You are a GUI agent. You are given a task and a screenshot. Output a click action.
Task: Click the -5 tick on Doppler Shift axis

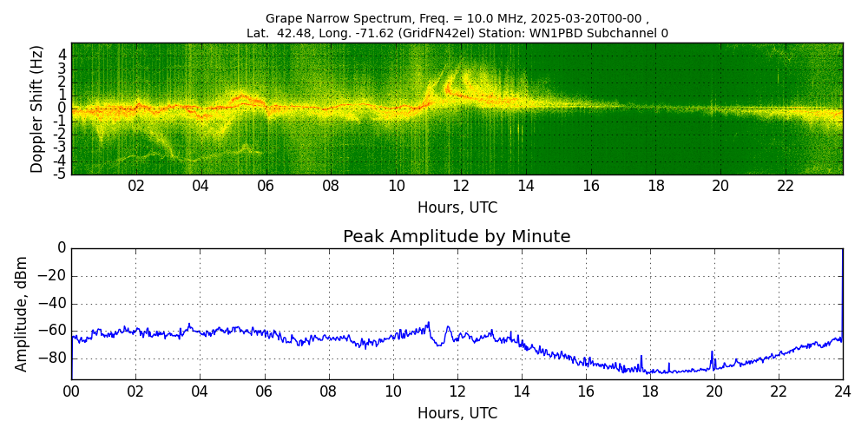pos(61,174)
